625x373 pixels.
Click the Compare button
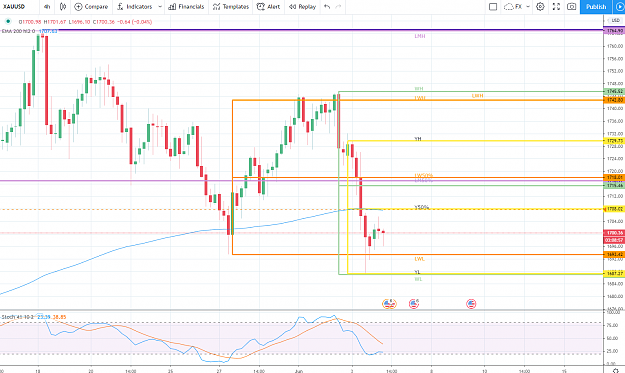tap(91, 6)
